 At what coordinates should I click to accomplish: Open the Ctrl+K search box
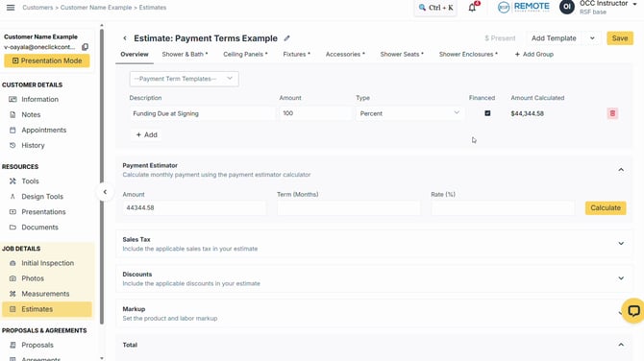[x=435, y=8]
